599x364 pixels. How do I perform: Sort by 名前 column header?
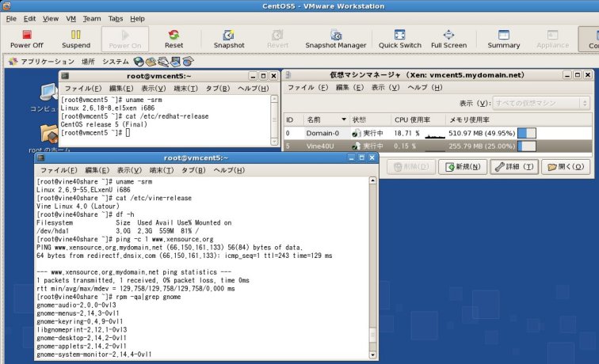click(326, 119)
